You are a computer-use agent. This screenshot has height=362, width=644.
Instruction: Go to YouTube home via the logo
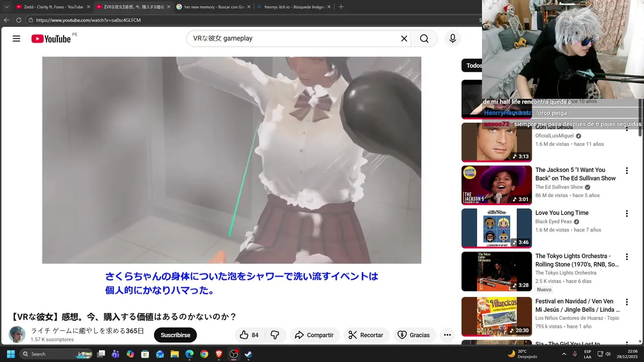[x=51, y=39]
